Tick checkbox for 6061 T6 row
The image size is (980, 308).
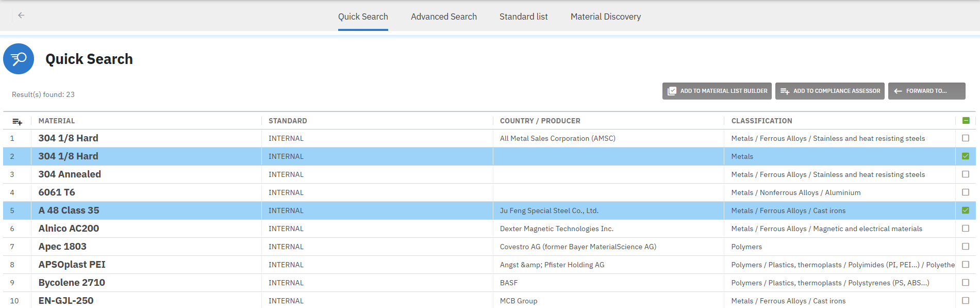pos(966,192)
